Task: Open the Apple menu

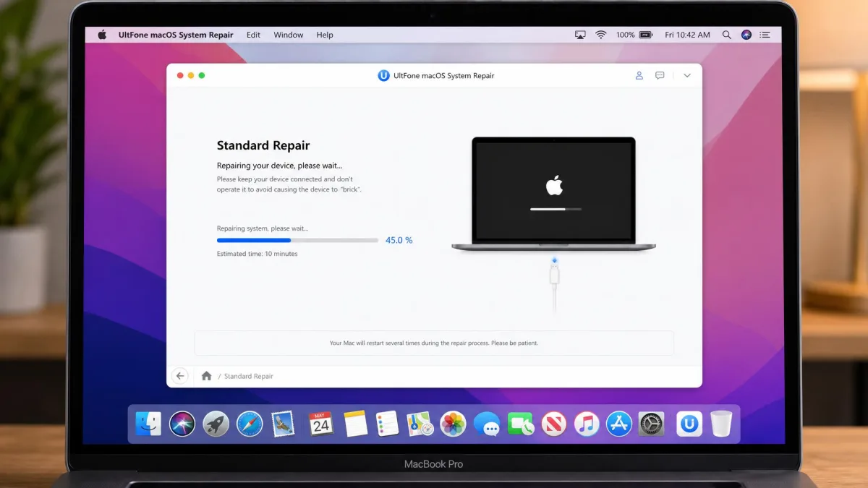Action: click(x=102, y=35)
